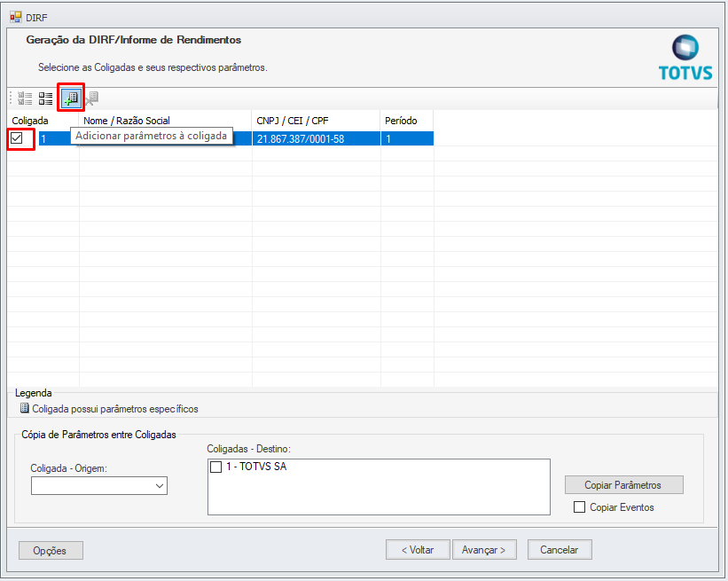Click the DIRF icon in the title bar
The image size is (728, 581).
point(13,15)
